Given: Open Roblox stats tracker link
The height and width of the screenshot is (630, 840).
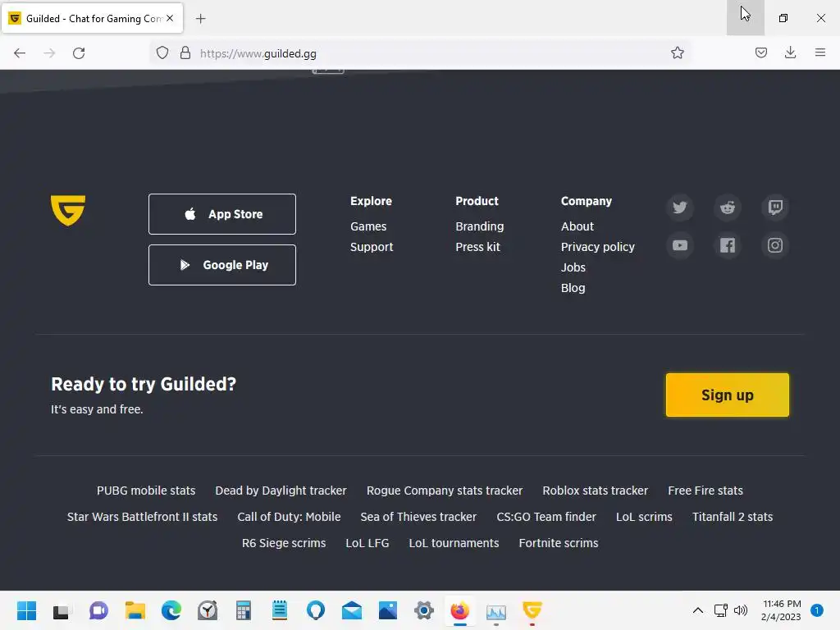Looking at the screenshot, I should coord(596,491).
